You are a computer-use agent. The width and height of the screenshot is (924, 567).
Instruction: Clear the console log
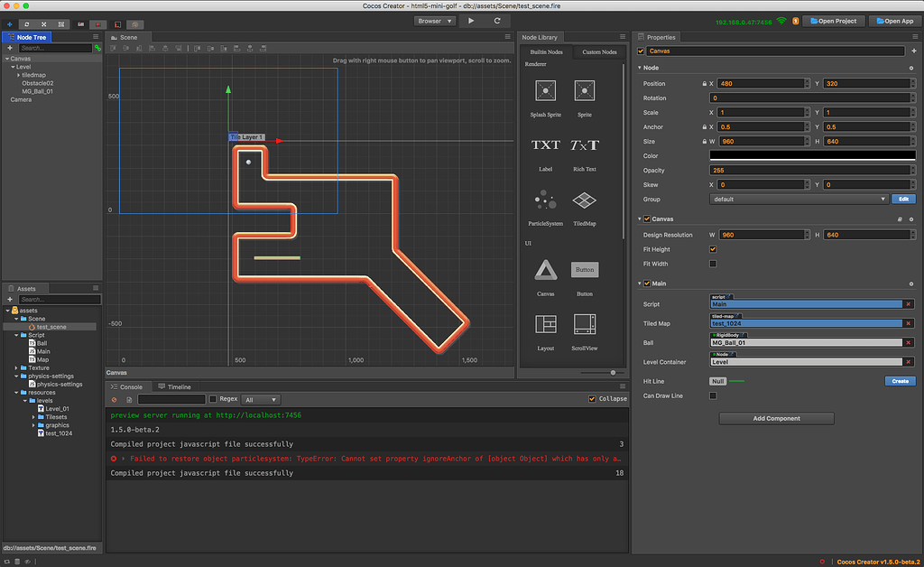coord(115,400)
